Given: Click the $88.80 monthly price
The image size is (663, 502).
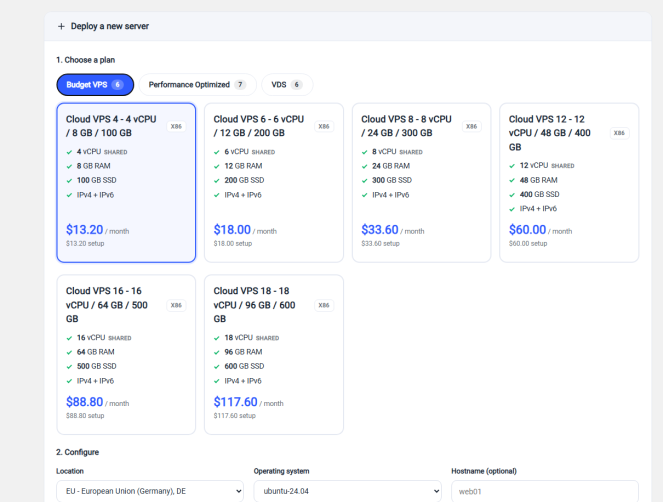Looking at the screenshot, I should tap(85, 402).
